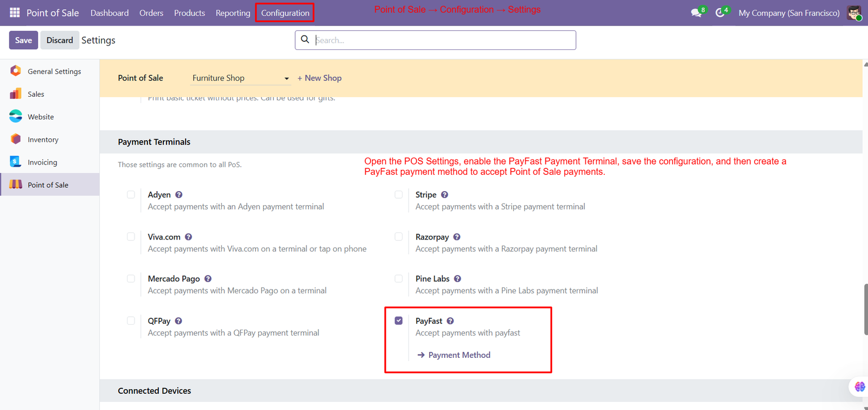Click the Connected Devices section heading
This screenshot has width=868, height=410.
coord(155,391)
